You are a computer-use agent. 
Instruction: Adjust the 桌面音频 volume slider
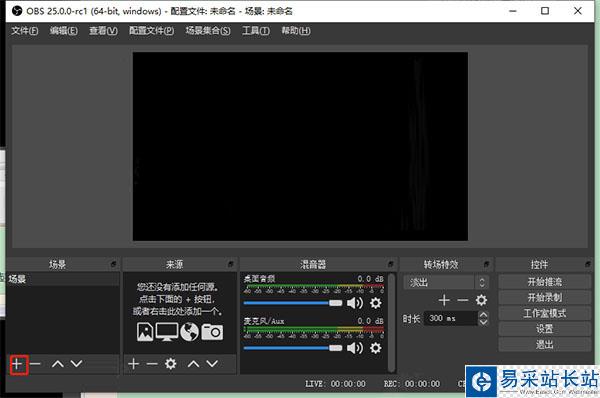(293, 303)
